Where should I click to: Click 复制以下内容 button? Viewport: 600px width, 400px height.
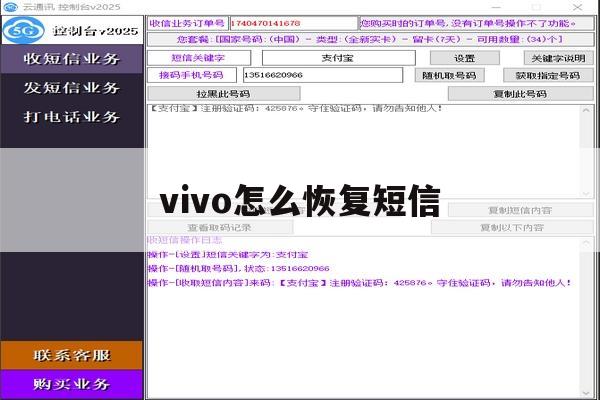[512, 228]
